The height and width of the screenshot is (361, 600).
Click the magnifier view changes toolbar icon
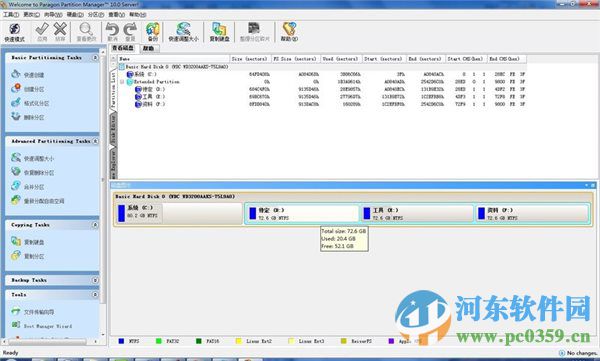[x=86, y=32]
